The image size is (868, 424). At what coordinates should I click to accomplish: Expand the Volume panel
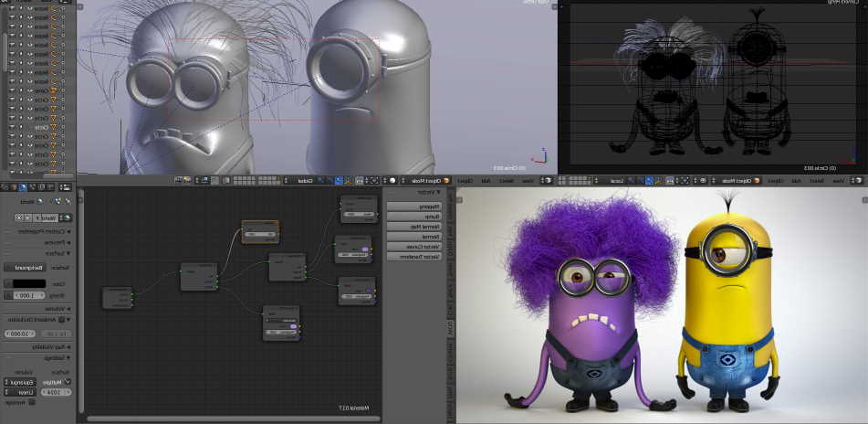click(58, 308)
